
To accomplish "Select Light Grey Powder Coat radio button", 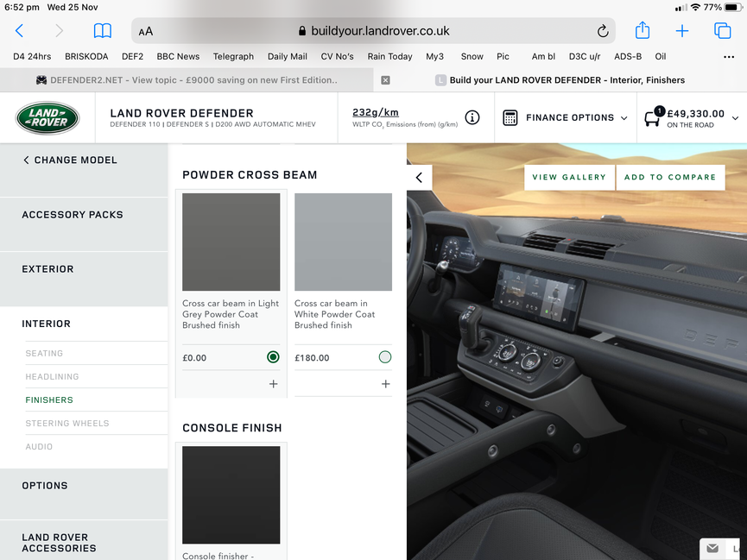I will point(273,357).
